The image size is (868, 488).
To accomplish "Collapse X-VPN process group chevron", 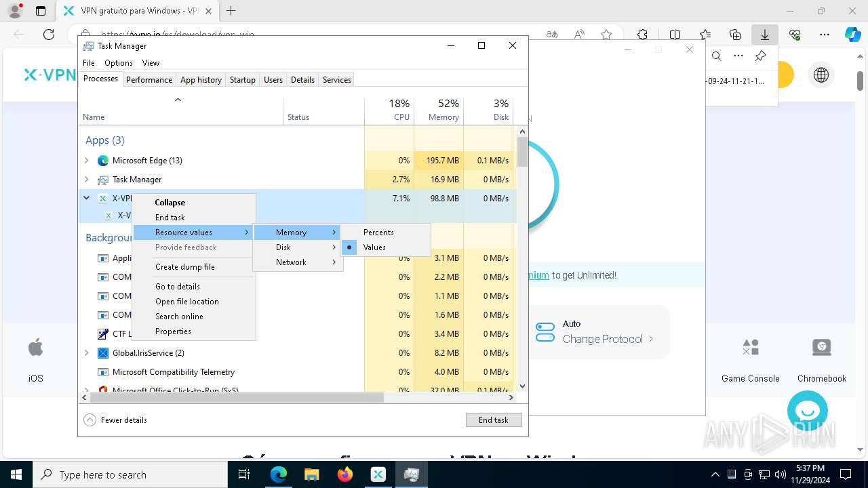I will pyautogui.click(x=86, y=199).
